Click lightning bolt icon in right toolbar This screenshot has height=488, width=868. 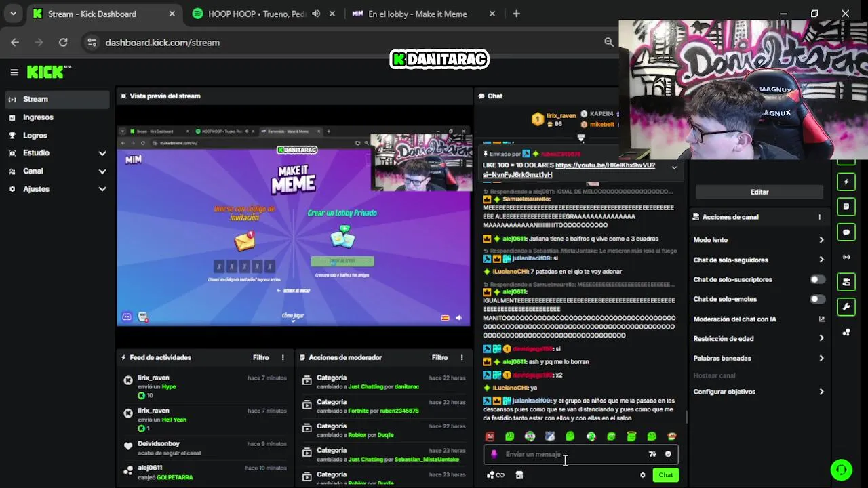pos(846,182)
